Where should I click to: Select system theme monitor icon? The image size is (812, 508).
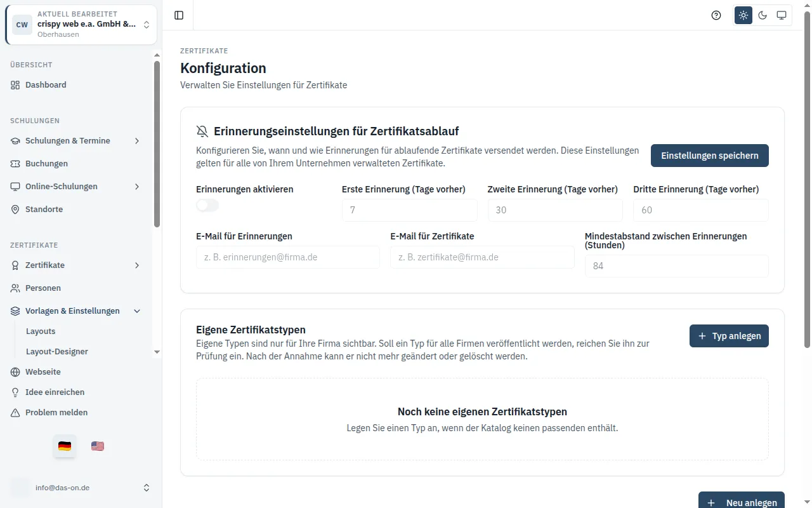[x=782, y=15]
